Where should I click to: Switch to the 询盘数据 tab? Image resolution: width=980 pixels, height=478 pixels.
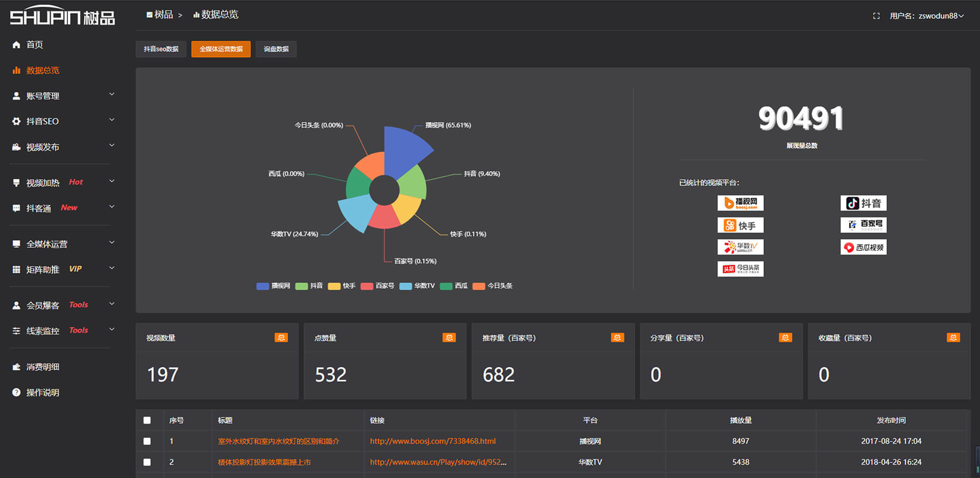click(276, 49)
